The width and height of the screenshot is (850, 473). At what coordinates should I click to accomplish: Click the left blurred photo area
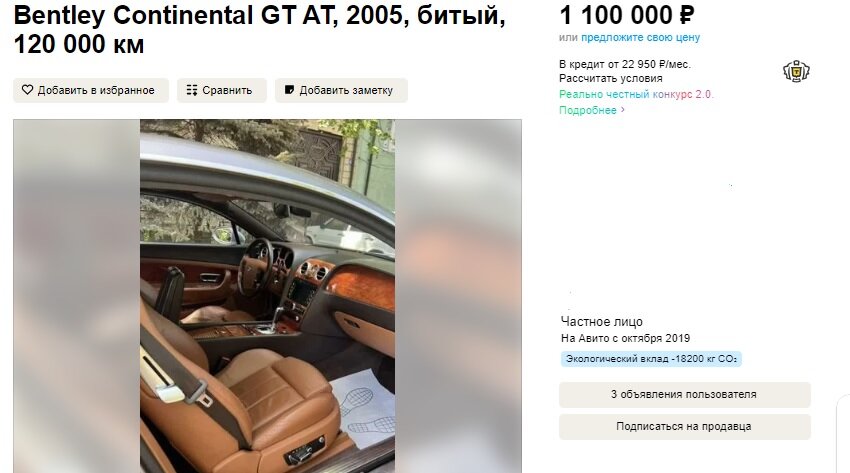pos(76,296)
